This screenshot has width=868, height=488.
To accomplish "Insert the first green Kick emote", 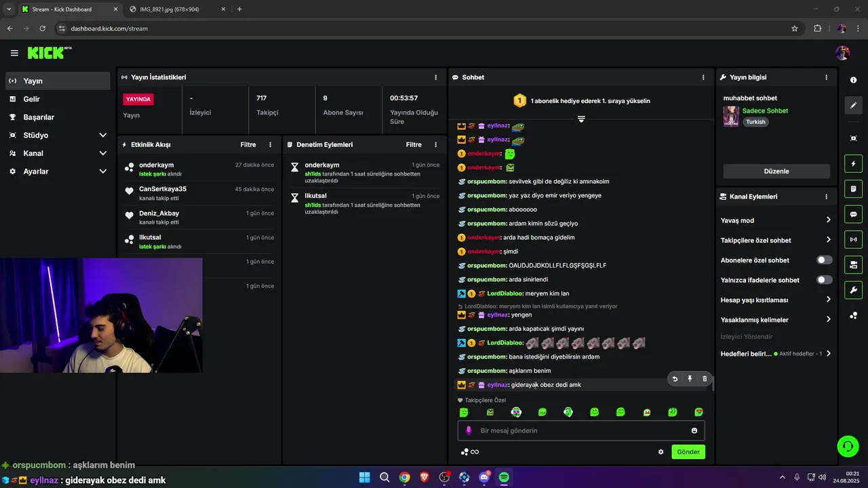I will [464, 412].
